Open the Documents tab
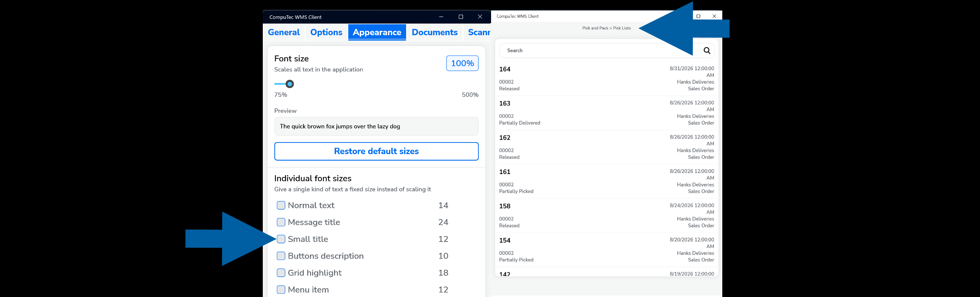980x297 pixels. click(434, 32)
